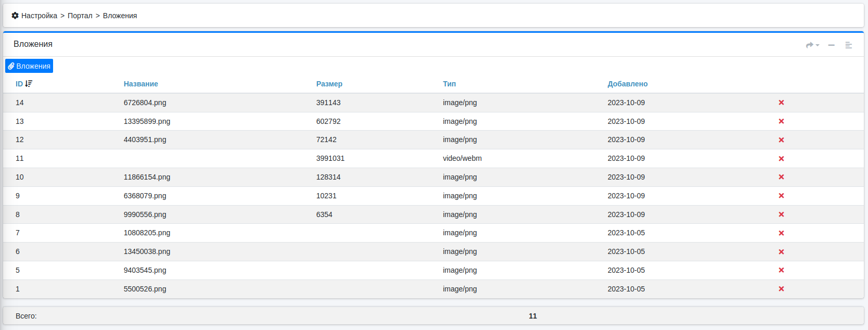Sort by Добавлено date column

pos(627,84)
